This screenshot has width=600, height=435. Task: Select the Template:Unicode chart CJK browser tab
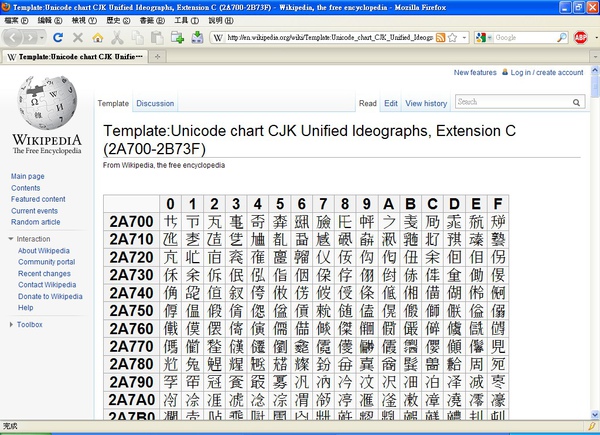pos(75,57)
